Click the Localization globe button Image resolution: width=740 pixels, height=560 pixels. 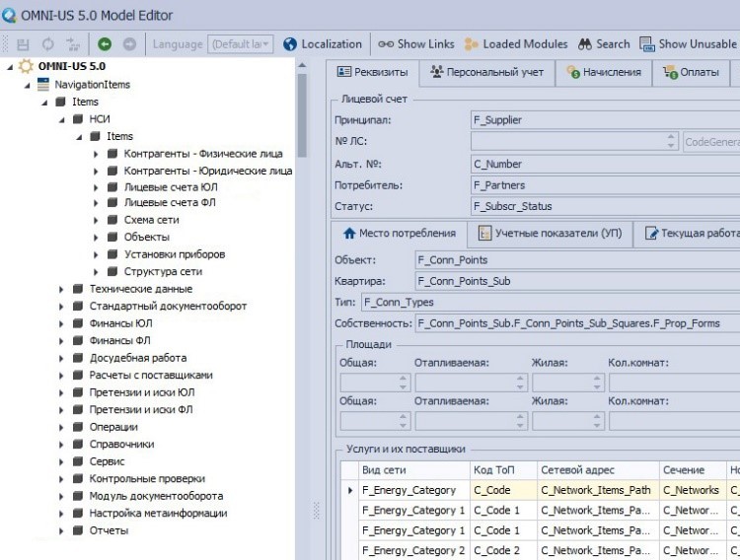pos(323,44)
